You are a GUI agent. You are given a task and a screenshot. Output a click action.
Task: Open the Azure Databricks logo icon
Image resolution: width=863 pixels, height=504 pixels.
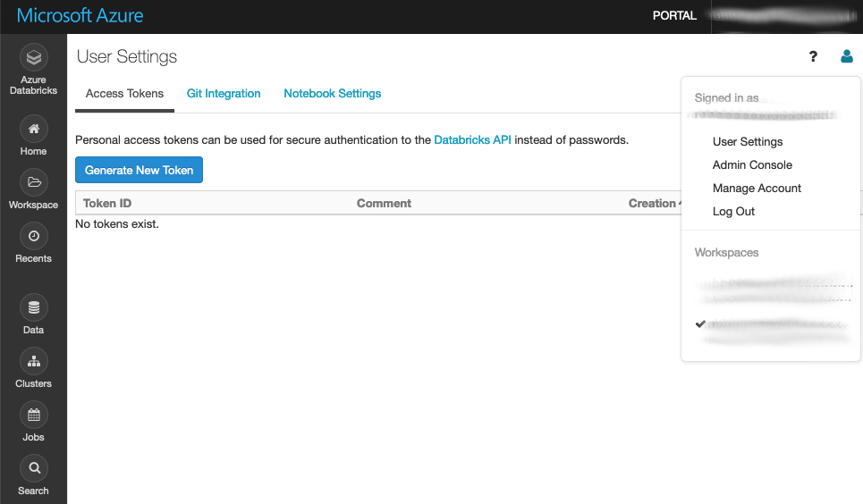pos(34,57)
